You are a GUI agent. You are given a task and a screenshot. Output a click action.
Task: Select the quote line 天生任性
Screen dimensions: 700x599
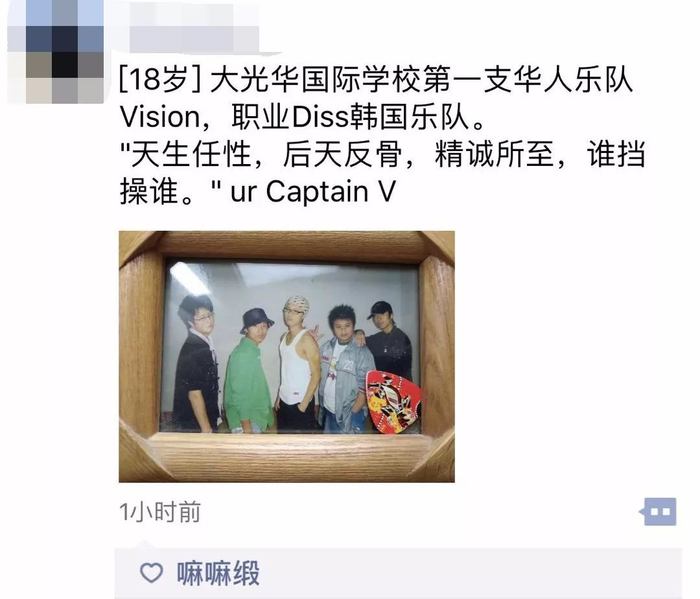click(383, 155)
